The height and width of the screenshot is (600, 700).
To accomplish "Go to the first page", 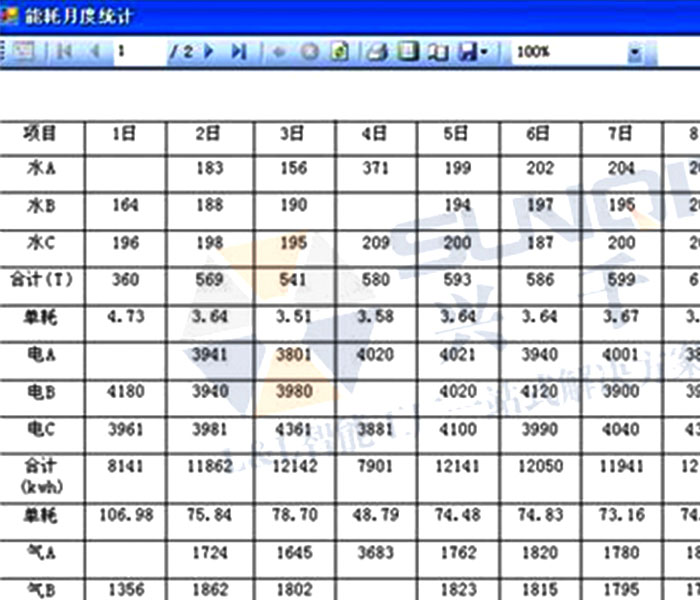I will point(64,51).
